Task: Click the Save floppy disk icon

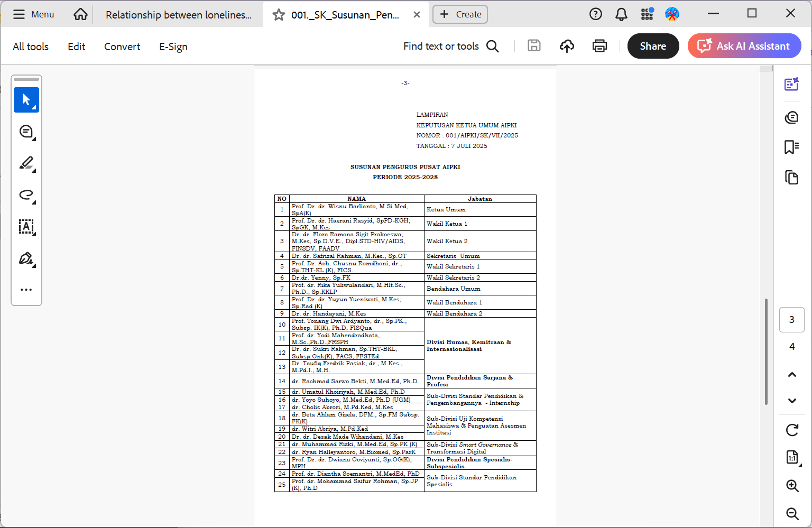Action: click(x=534, y=46)
